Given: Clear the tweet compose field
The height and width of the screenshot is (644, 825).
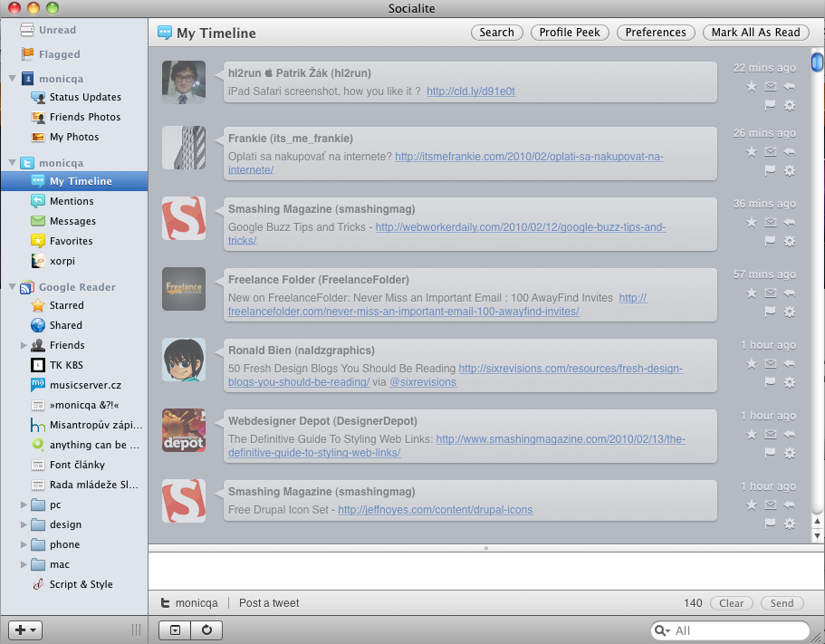Looking at the screenshot, I should pos(732,603).
